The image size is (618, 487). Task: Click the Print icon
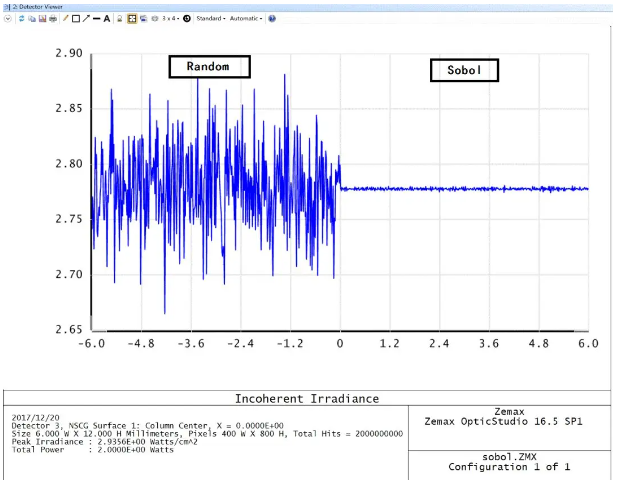coord(52,18)
